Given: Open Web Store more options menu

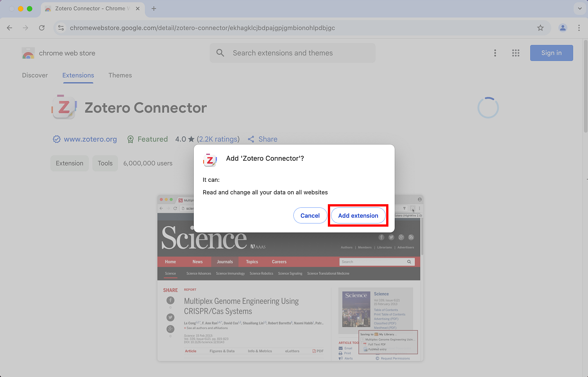Looking at the screenshot, I should [x=495, y=53].
